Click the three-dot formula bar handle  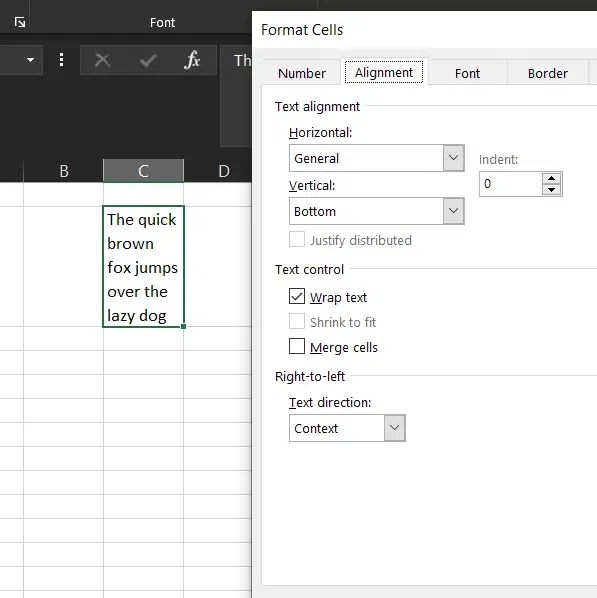(x=61, y=60)
